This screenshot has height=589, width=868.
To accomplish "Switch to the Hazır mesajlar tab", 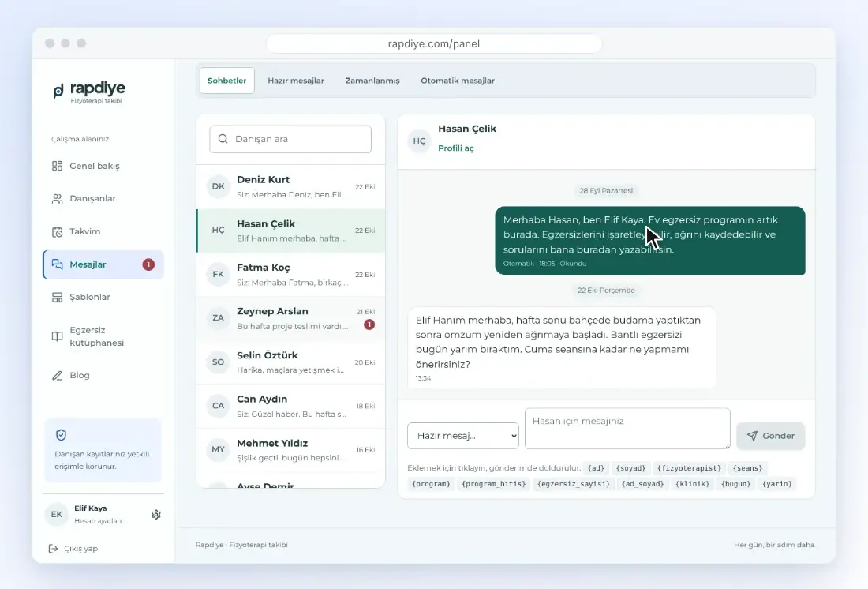I will click(x=296, y=81).
